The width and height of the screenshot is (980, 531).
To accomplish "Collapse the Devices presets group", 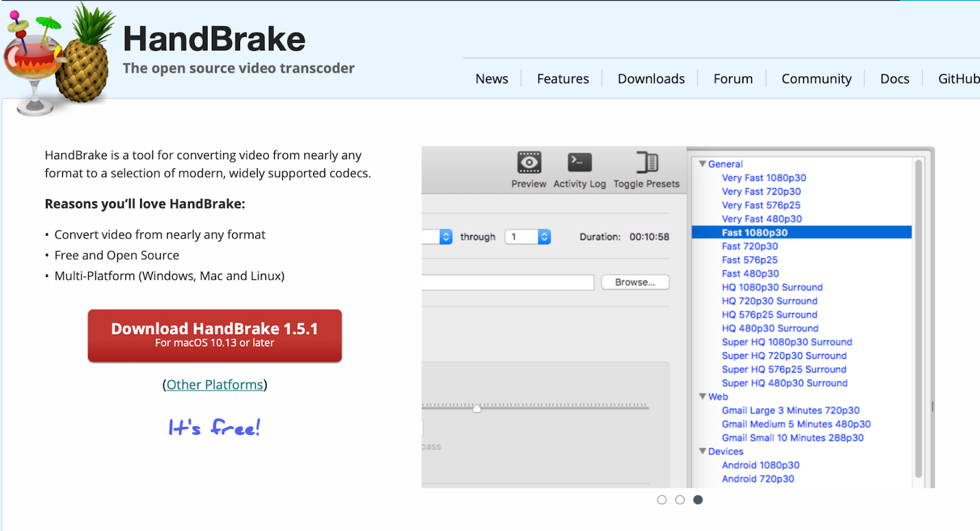I will tap(703, 451).
